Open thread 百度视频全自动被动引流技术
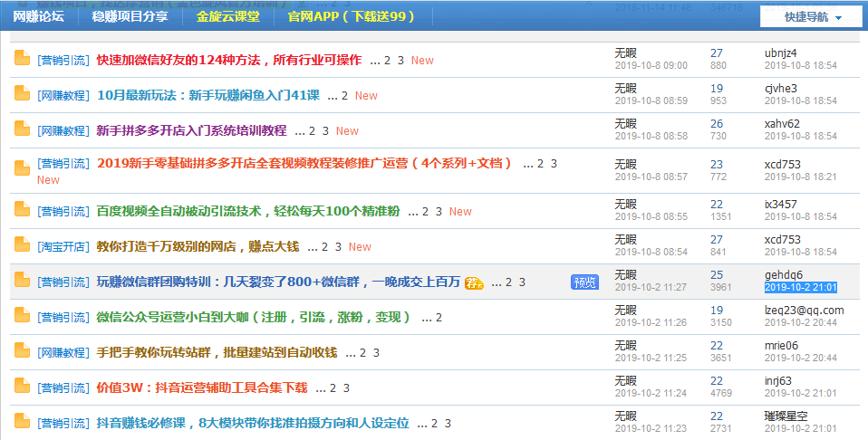Viewport: 868px width, 440px height. (x=248, y=211)
